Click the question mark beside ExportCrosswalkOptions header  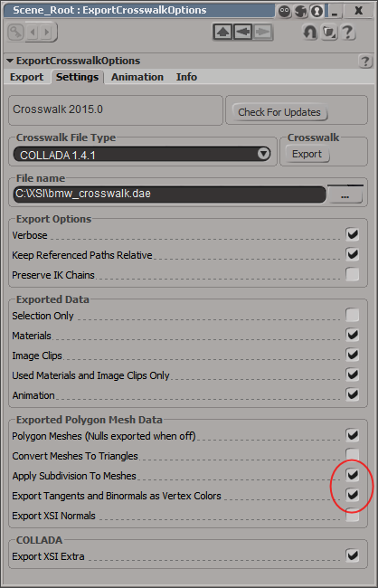(x=364, y=62)
